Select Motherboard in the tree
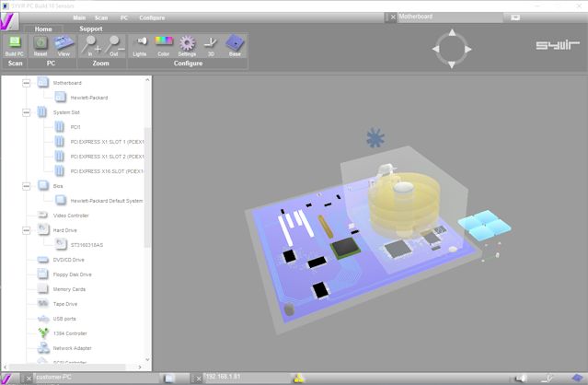The width and height of the screenshot is (588, 385). tap(67, 83)
